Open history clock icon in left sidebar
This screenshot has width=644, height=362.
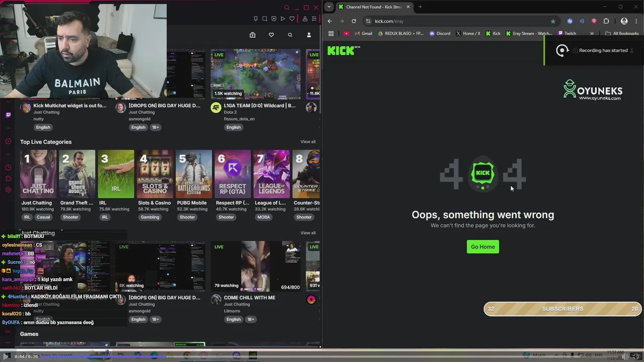coord(8,167)
